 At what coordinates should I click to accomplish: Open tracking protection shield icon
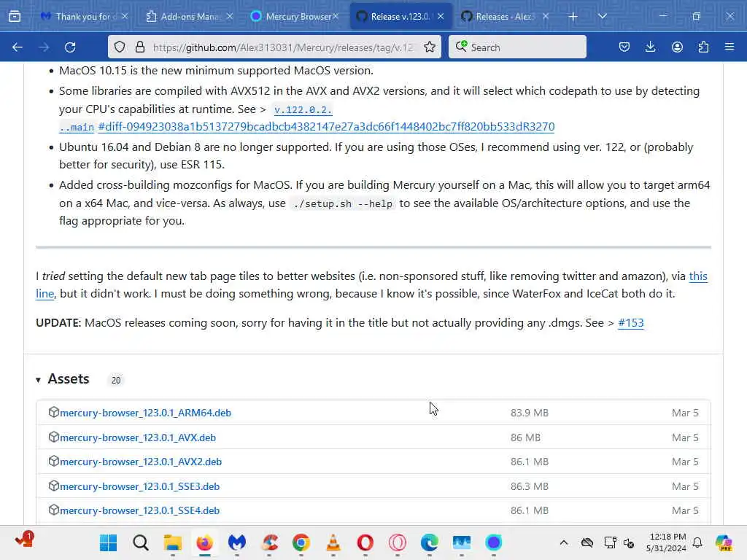click(x=120, y=47)
